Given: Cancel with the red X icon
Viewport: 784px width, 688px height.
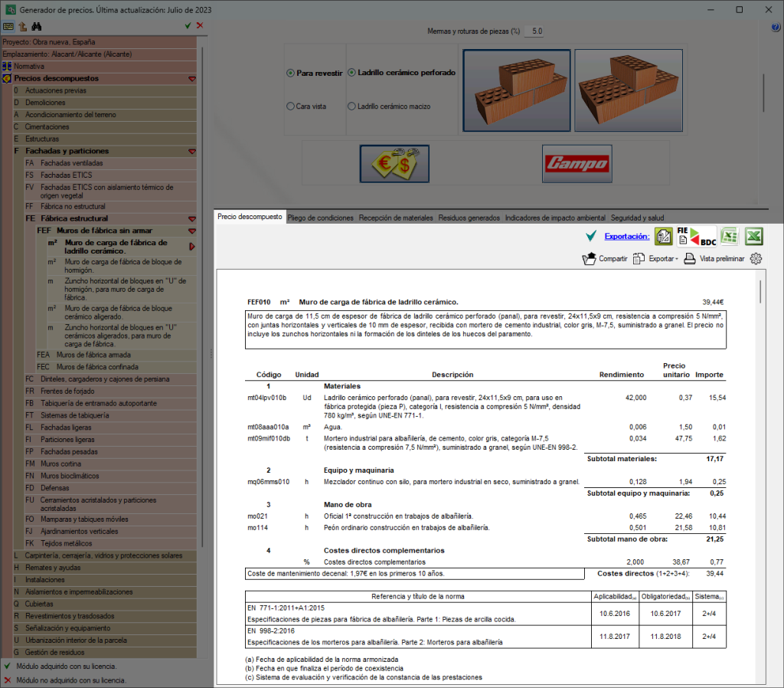Looking at the screenshot, I should (x=200, y=25).
